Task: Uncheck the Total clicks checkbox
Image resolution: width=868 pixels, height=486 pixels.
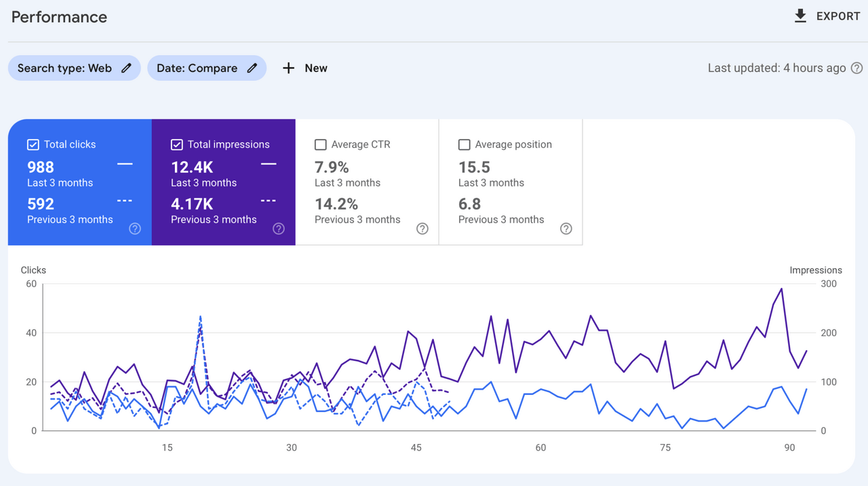Action: [x=33, y=145]
